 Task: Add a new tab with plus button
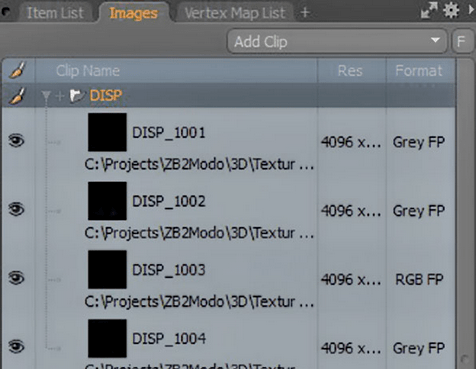tap(305, 13)
